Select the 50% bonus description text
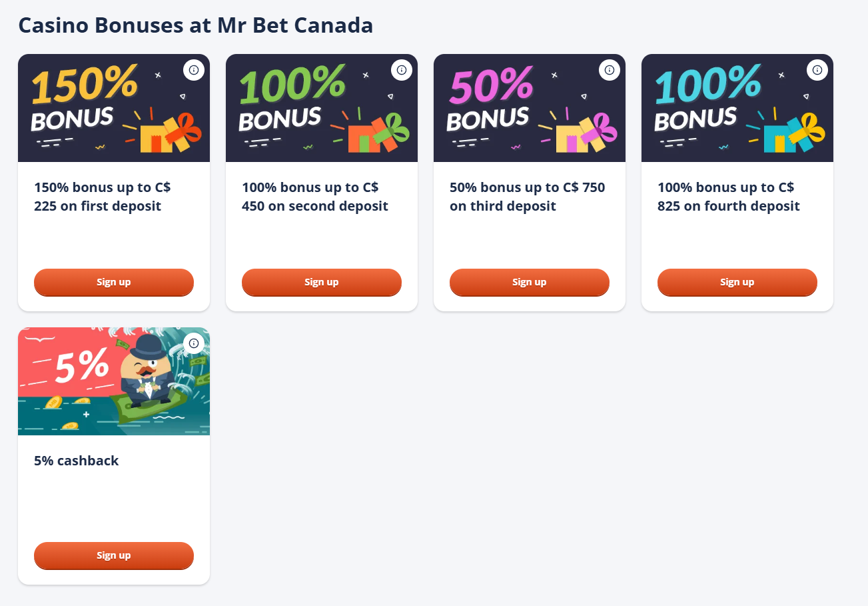 pyautogui.click(x=526, y=197)
